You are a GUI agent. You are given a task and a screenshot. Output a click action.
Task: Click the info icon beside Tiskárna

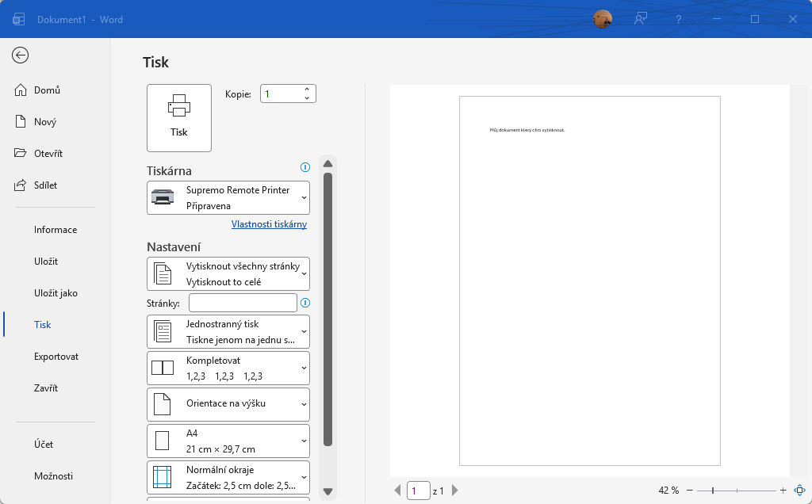(304, 166)
